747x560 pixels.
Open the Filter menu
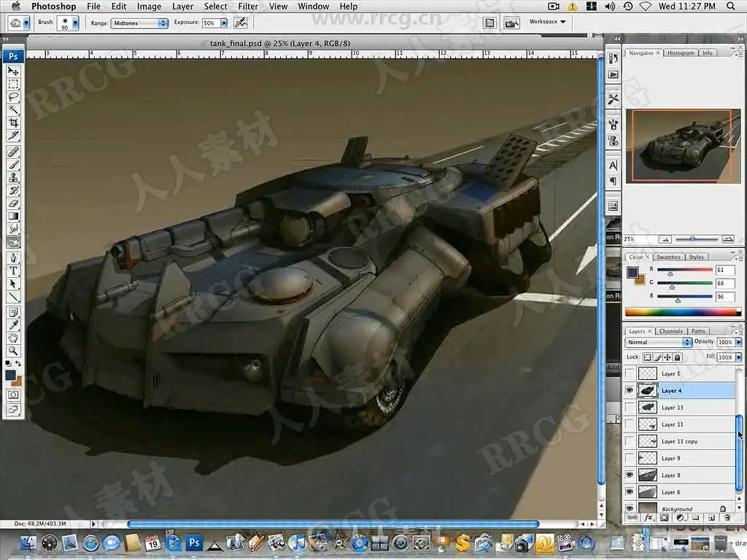248,7
